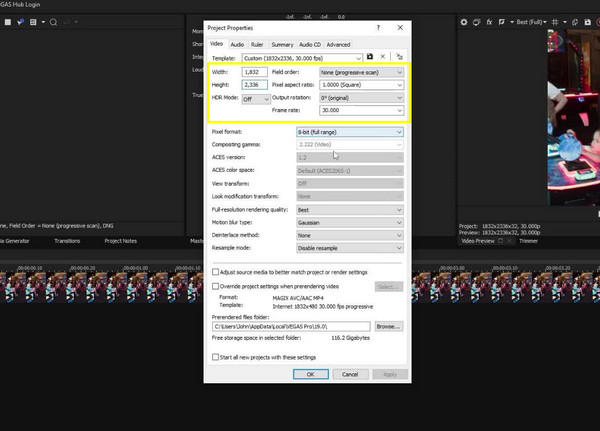This screenshot has height=431, width=600.
Task: Open the Deinterlace method dropdown
Action: [x=399, y=235]
